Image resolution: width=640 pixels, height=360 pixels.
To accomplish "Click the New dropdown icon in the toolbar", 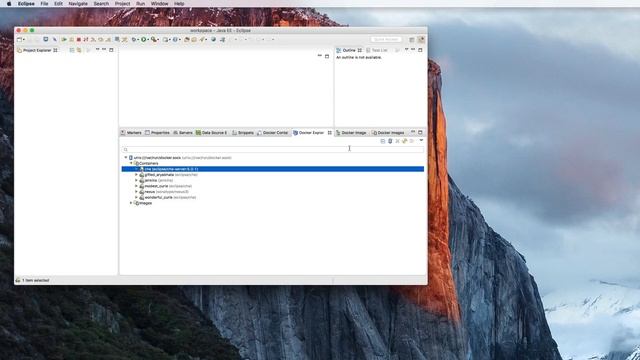I will [20, 40].
